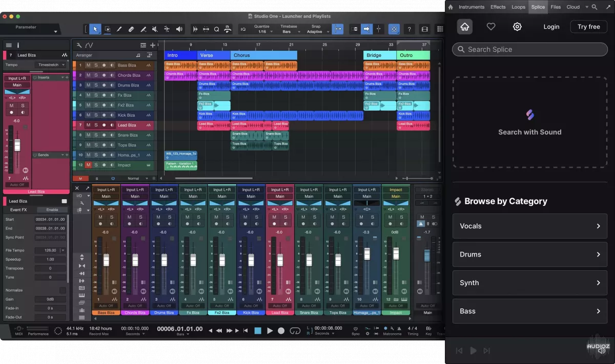Click the track options wrench icon

click(79, 45)
